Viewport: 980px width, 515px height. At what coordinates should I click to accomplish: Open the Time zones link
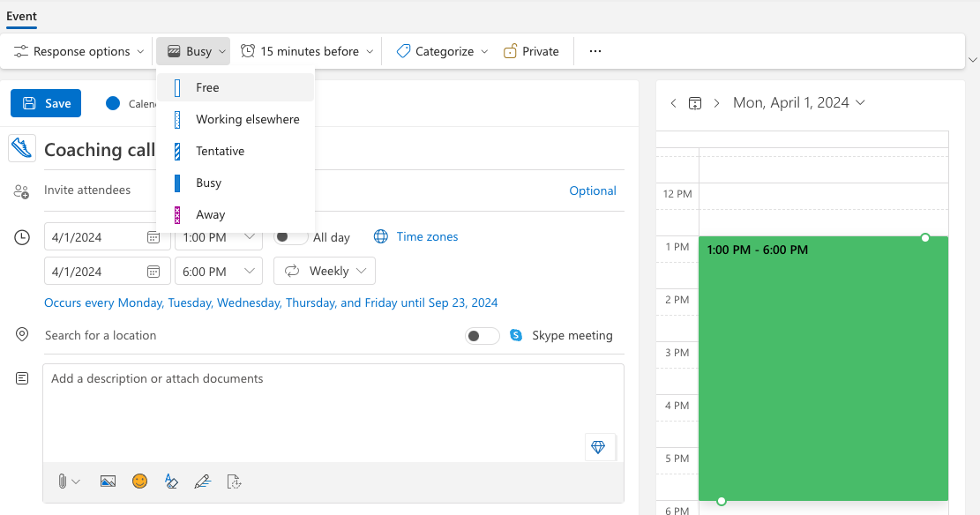click(x=427, y=237)
